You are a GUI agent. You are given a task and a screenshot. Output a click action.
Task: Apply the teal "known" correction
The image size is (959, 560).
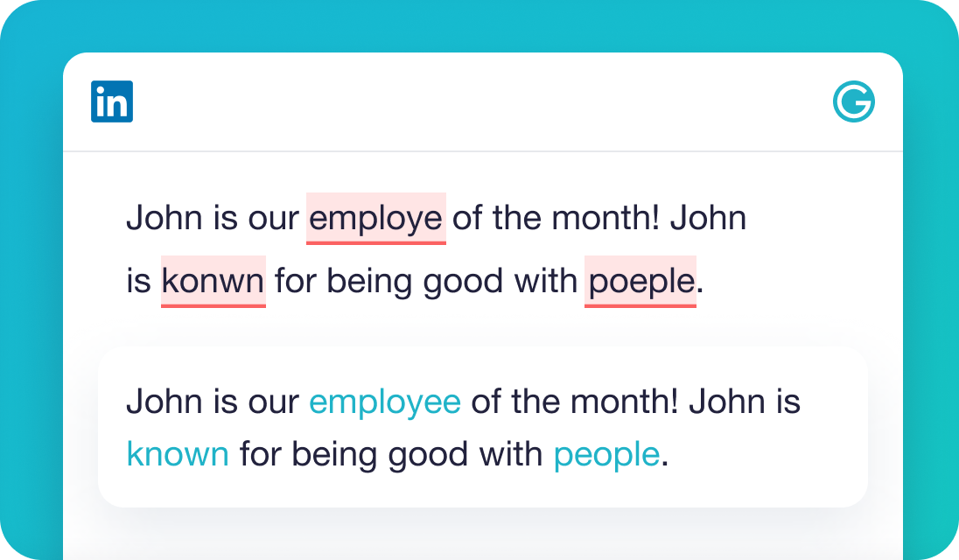coord(178,454)
